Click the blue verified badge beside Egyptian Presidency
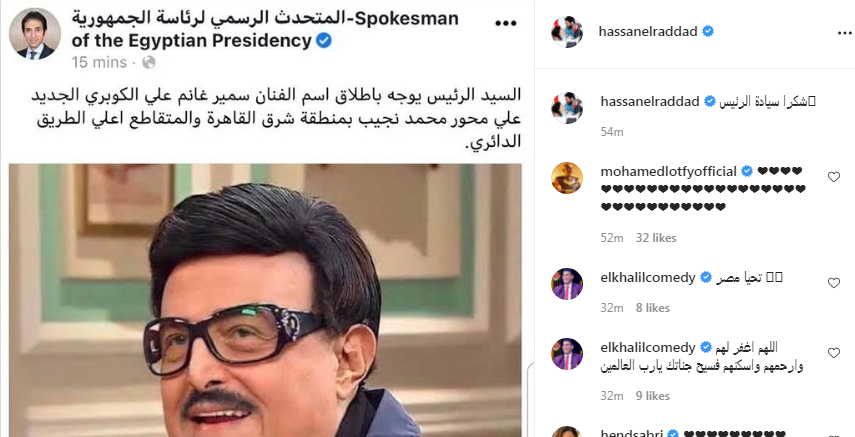855x437 pixels. click(324, 40)
